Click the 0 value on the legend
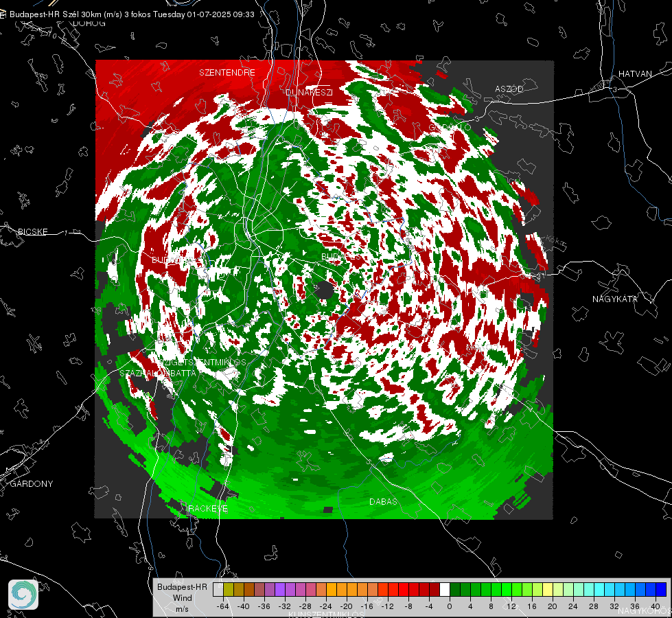Viewport: 672px width, 618px height. [450, 607]
